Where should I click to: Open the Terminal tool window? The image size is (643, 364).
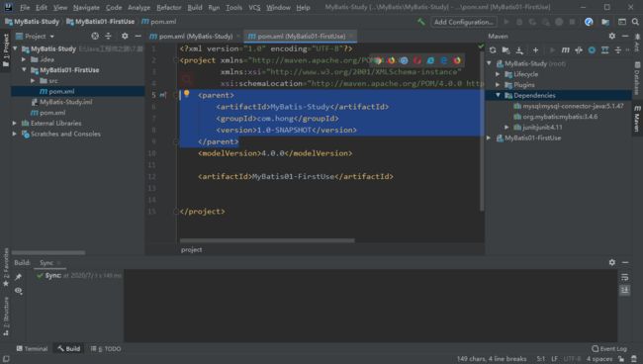pyautogui.click(x=32, y=349)
